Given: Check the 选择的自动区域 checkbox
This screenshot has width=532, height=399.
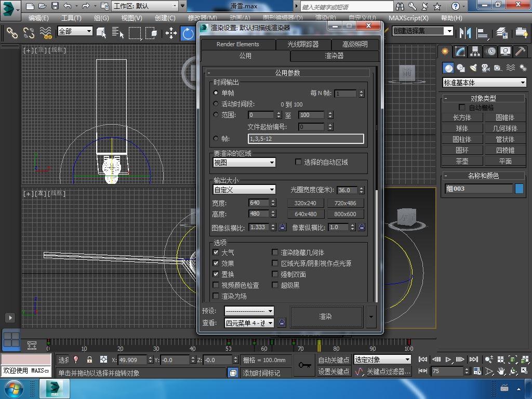Looking at the screenshot, I should coord(298,162).
